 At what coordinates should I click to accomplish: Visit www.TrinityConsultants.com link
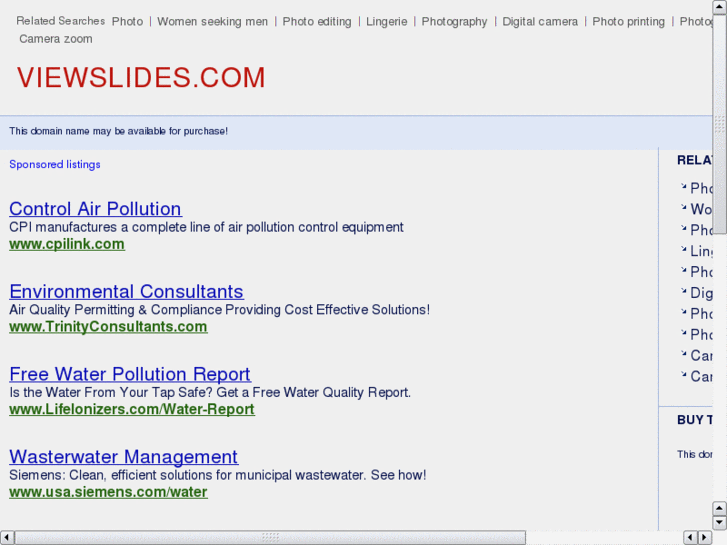[108, 327]
